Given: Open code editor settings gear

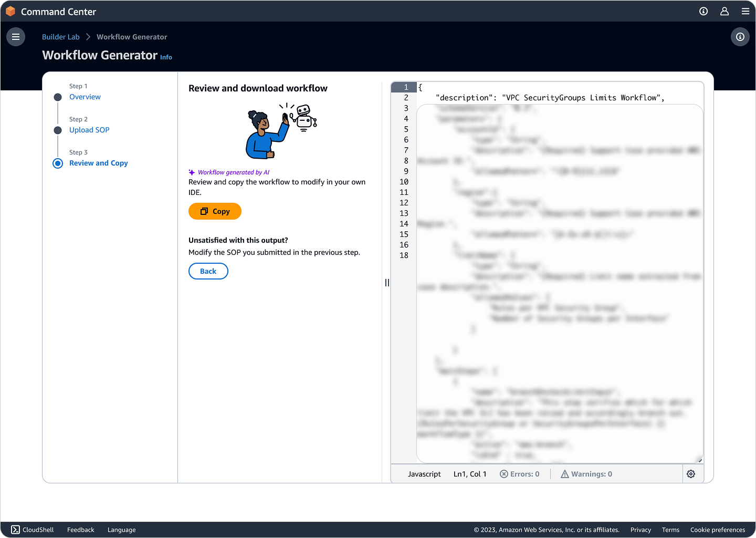Looking at the screenshot, I should coord(691,474).
